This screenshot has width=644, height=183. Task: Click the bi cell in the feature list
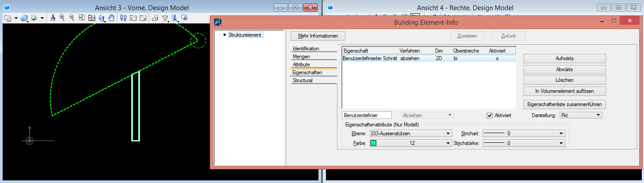pos(455,58)
